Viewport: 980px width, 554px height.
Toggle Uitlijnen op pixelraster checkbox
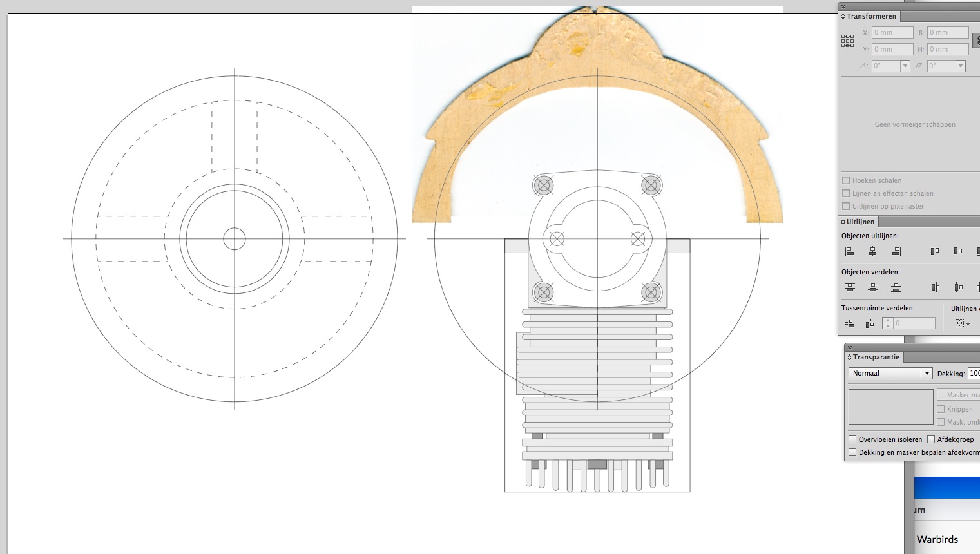click(x=846, y=206)
